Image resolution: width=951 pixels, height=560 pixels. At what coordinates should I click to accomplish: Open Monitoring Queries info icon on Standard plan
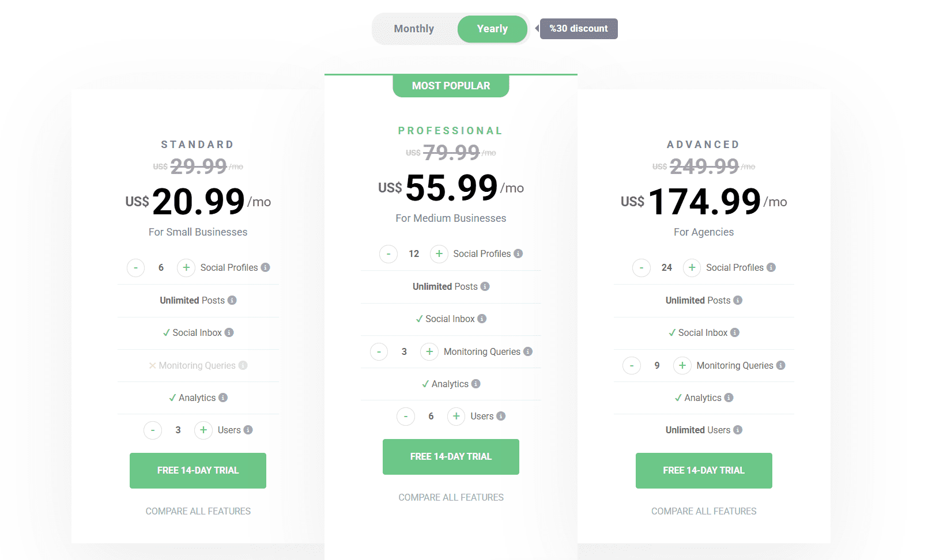tap(242, 365)
